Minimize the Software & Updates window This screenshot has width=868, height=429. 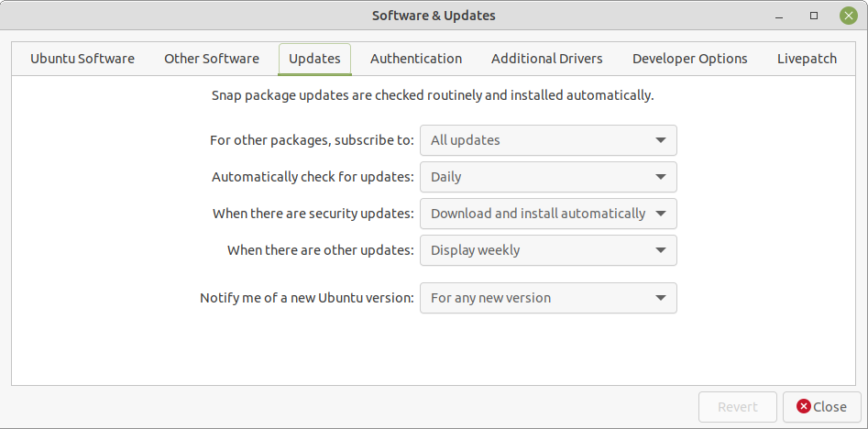[779, 16]
